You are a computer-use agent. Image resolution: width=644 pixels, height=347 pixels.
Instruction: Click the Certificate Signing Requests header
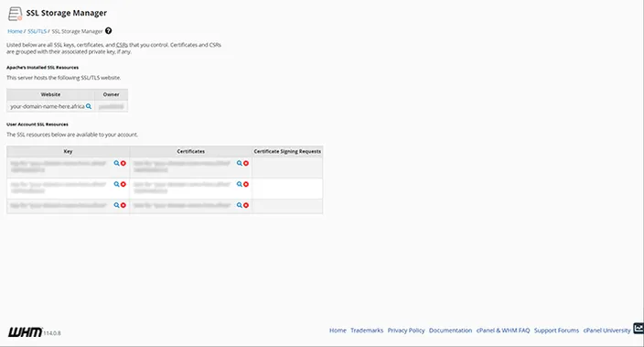287,151
